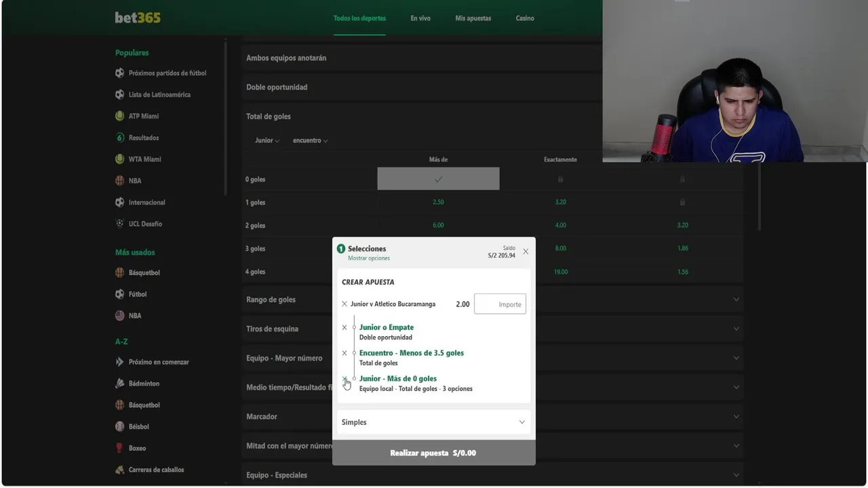Click the soccer ball icon beside Próximos partidos de fútbol

120,73
